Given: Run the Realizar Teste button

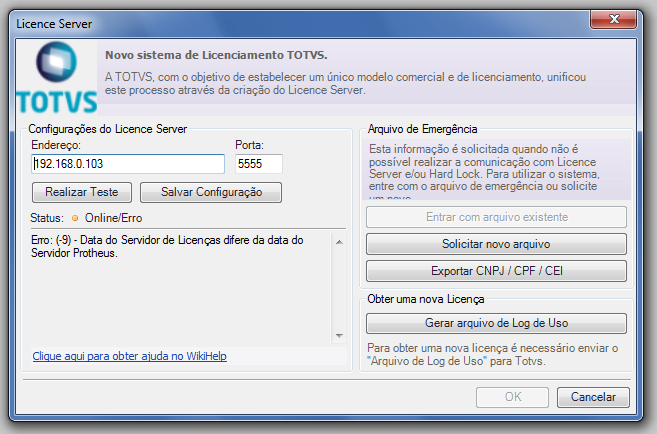Looking at the screenshot, I should 82,192.
